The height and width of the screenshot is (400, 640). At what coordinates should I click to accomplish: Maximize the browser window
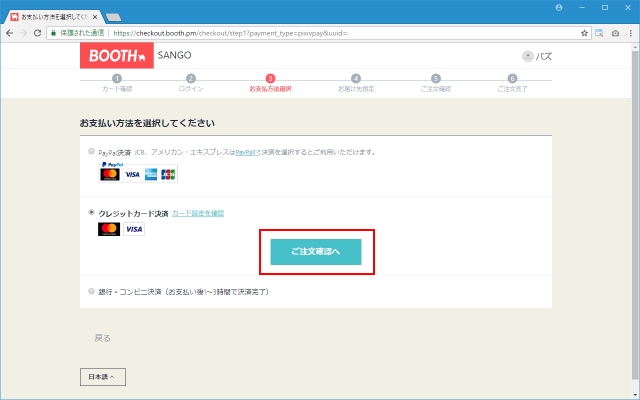coord(605,7)
